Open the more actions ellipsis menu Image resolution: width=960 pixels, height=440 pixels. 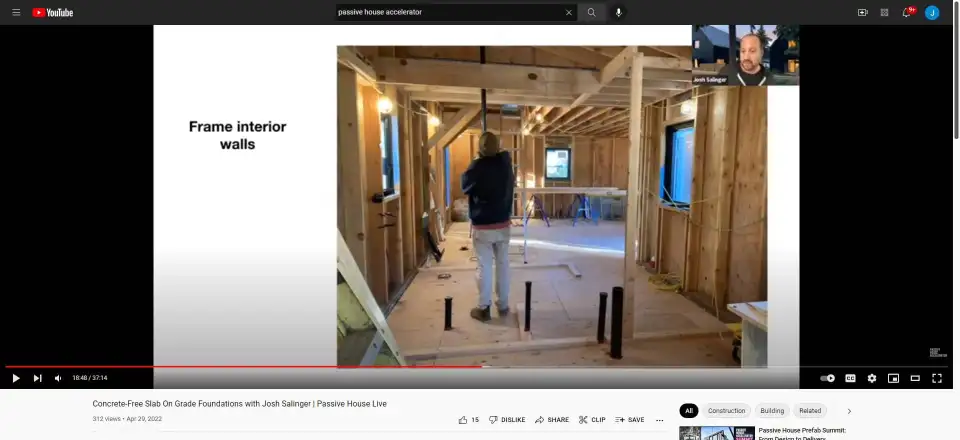pos(659,420)
